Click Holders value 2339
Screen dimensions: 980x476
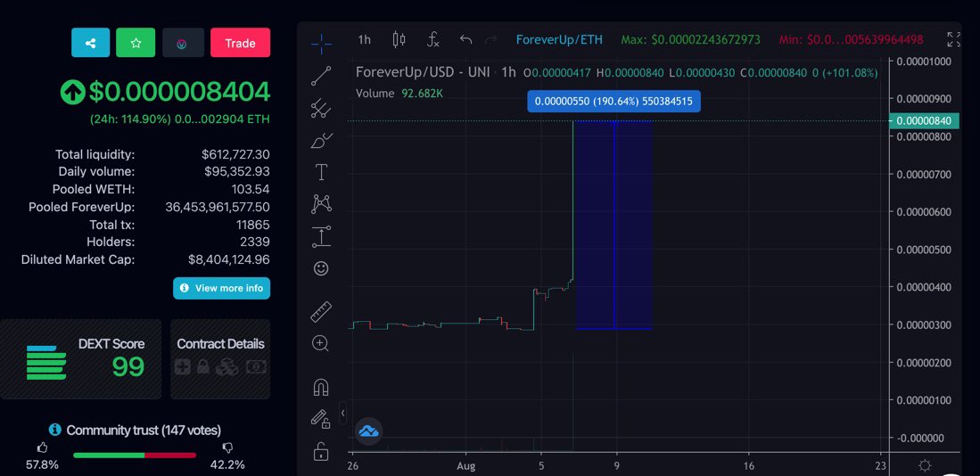pyautogui.click(x=255, y=242)
